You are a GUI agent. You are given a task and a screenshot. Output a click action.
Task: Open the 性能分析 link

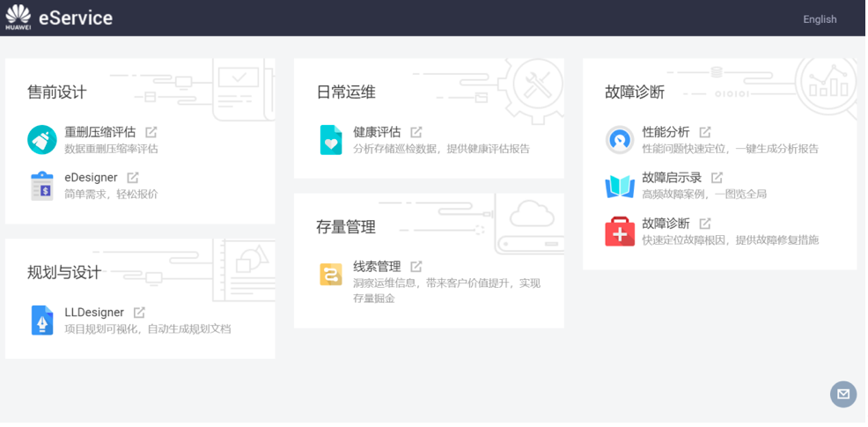click(x=666, y=132)
